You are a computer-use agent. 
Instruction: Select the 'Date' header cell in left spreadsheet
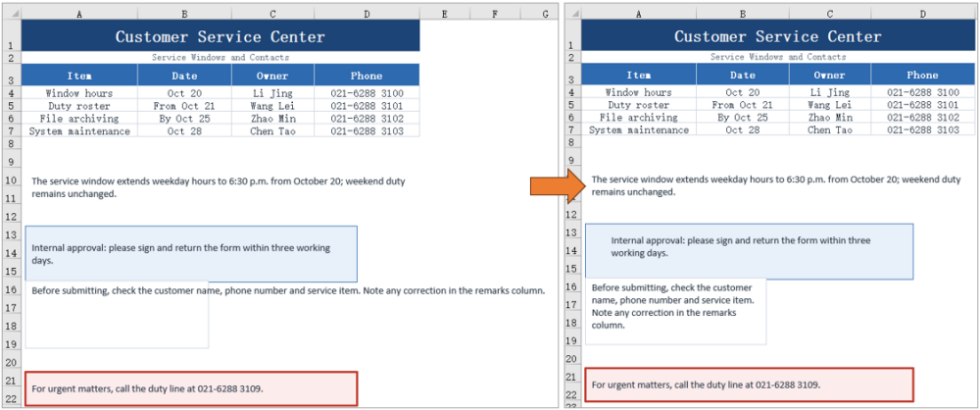184,76
